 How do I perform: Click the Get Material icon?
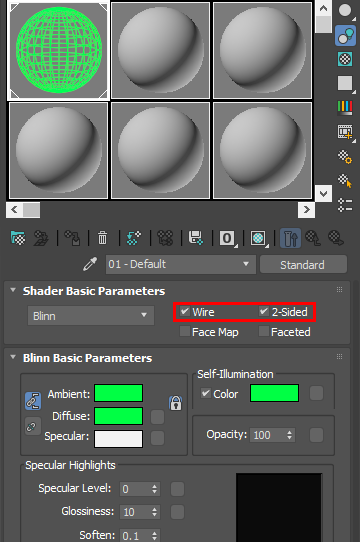point(18,238)
